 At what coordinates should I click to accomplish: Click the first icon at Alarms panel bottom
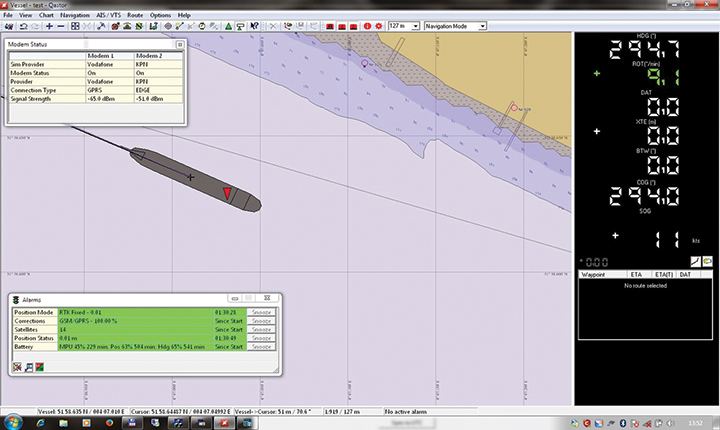(x=18, y=367)
